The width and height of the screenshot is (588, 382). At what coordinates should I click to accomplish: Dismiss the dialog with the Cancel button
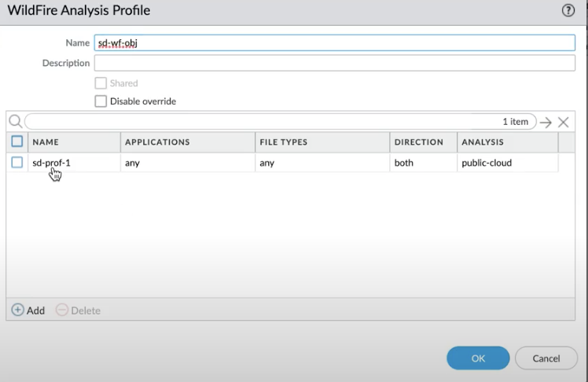[546, 358]
